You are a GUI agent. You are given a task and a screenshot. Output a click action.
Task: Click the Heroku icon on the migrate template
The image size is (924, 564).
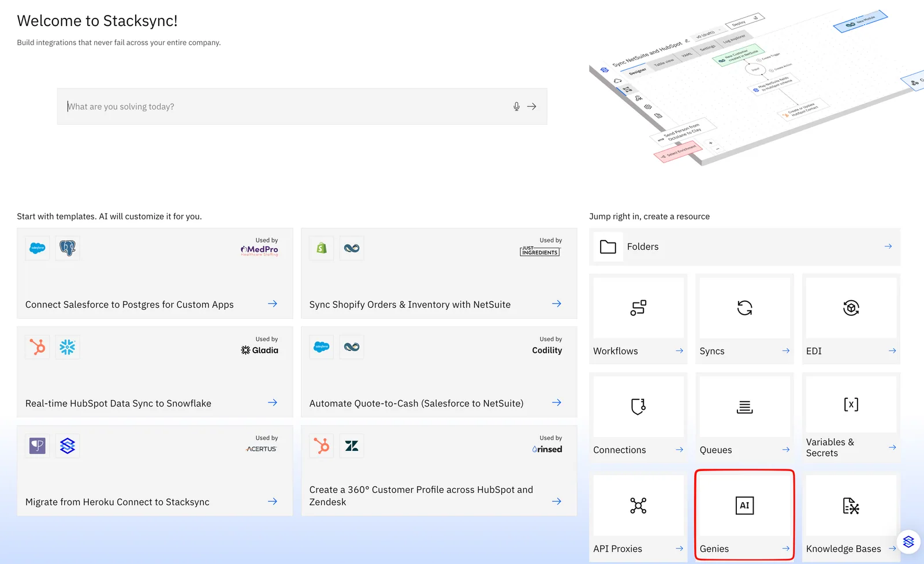click(38, 446)
